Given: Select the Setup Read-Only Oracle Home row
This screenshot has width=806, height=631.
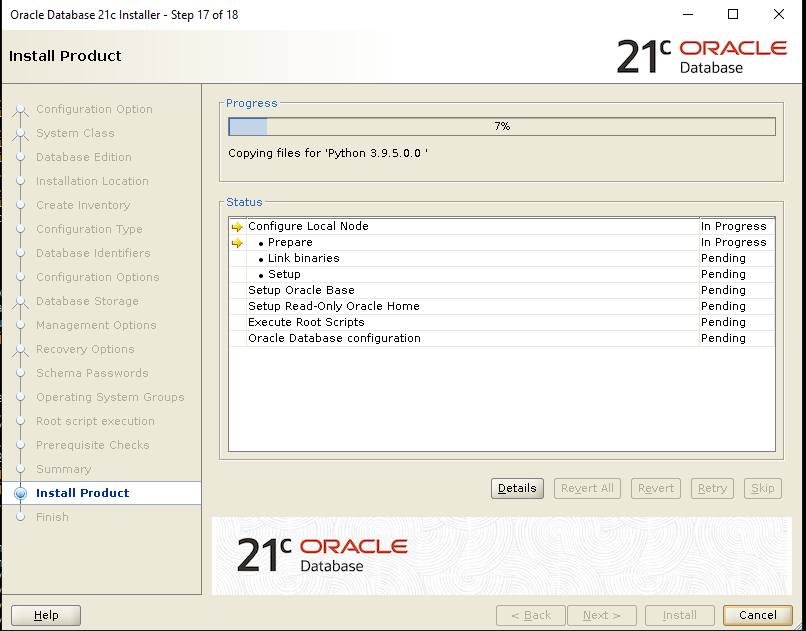Looking at the screenshot, I should click(x=502, y=306).
